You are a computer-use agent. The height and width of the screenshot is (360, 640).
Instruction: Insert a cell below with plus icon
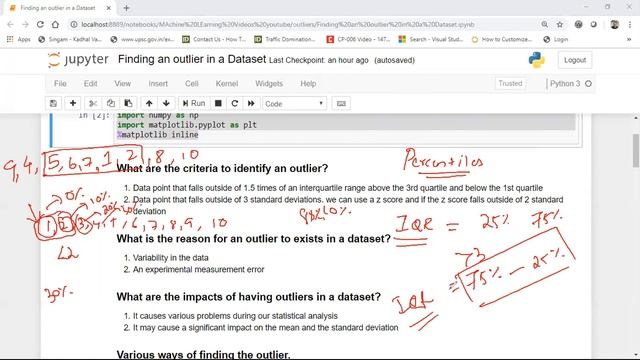click(73, 104)
